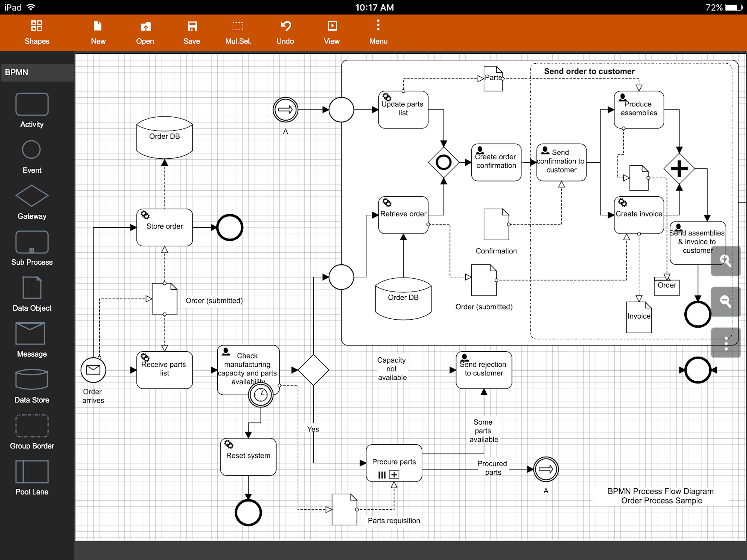Click the zoom in magnifier button
Viewport: 747px width, 560px height.
pos(725,261)
